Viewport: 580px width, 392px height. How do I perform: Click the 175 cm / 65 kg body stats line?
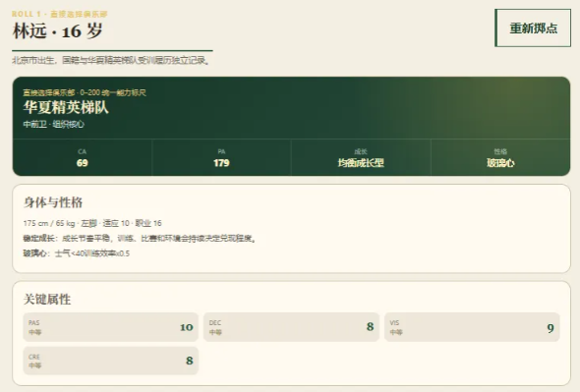tap(92, 223)
